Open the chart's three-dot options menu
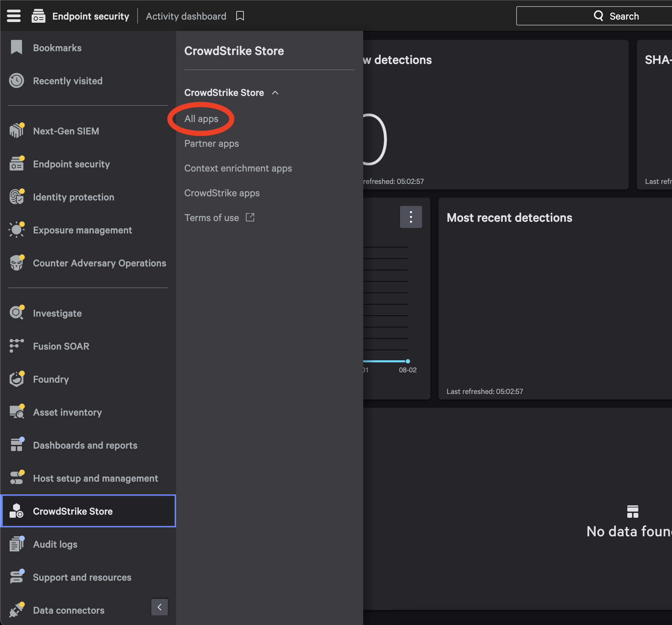This screenshot has width=672, height=625. (x=411, y=217)
